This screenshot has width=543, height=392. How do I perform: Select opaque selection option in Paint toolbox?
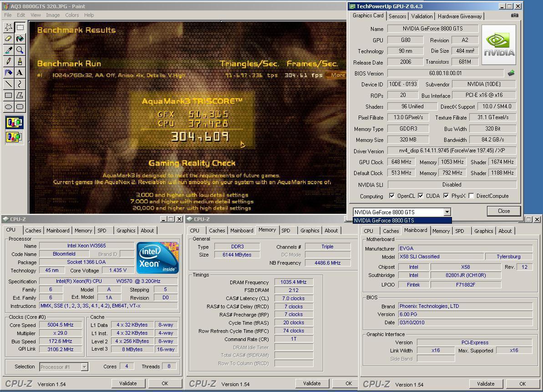[14, 122]
